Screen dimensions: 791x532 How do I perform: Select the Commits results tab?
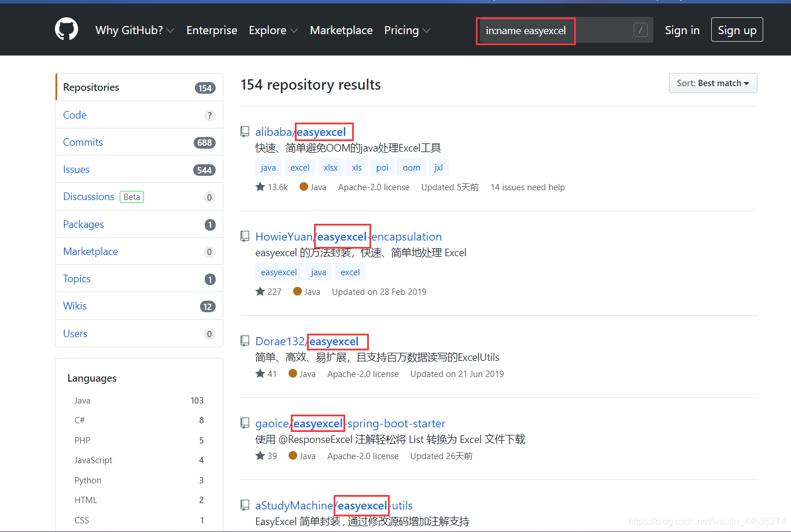pos(139,142)
